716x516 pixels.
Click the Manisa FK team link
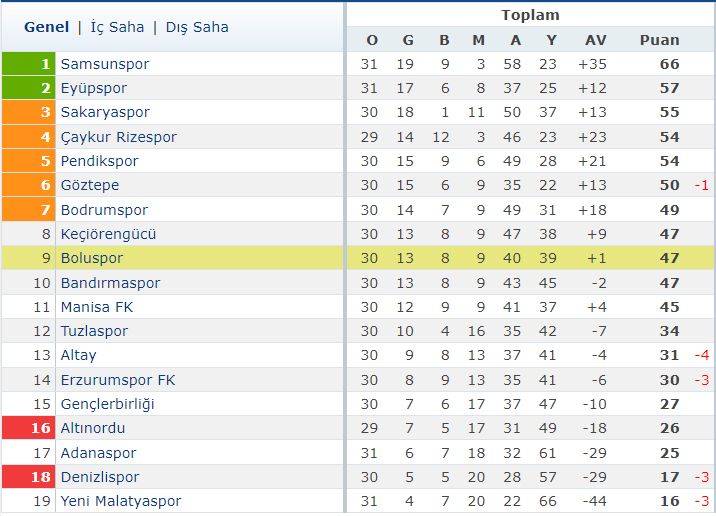[x=97, y=307]
